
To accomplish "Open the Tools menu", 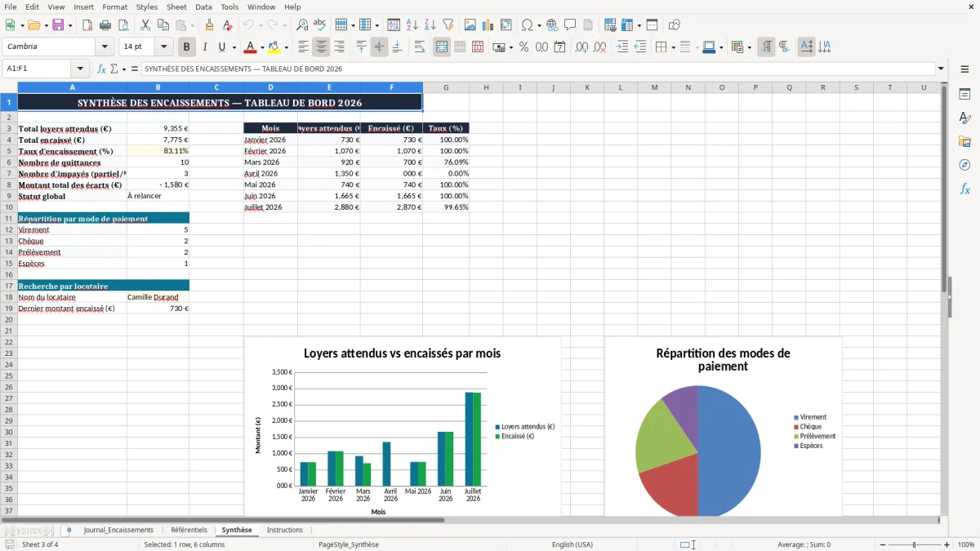I will click(229, 7).
